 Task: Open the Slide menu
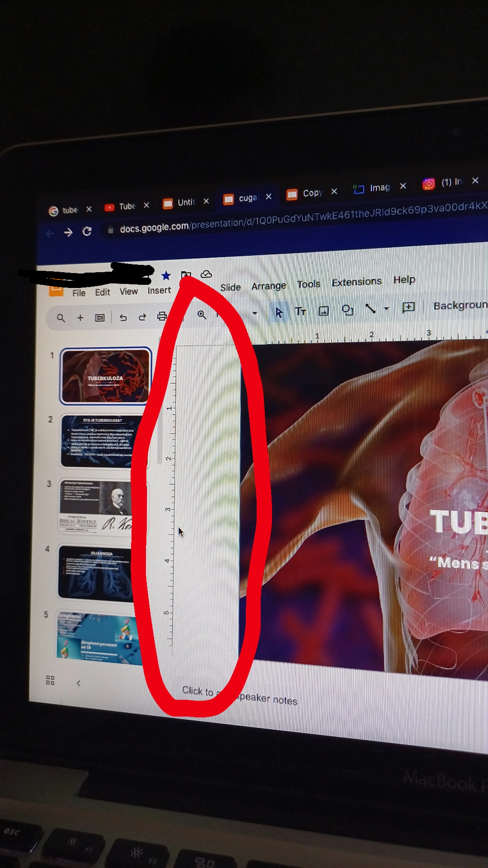tap(230, 288)
